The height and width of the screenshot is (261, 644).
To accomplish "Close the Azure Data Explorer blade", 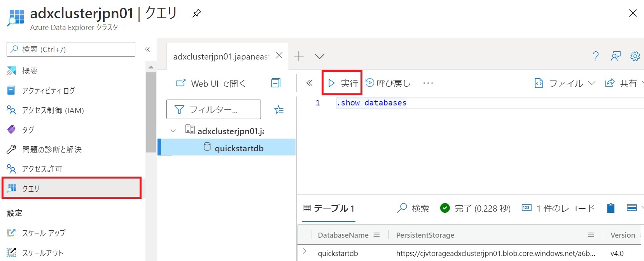I will (x=633, y=13).
